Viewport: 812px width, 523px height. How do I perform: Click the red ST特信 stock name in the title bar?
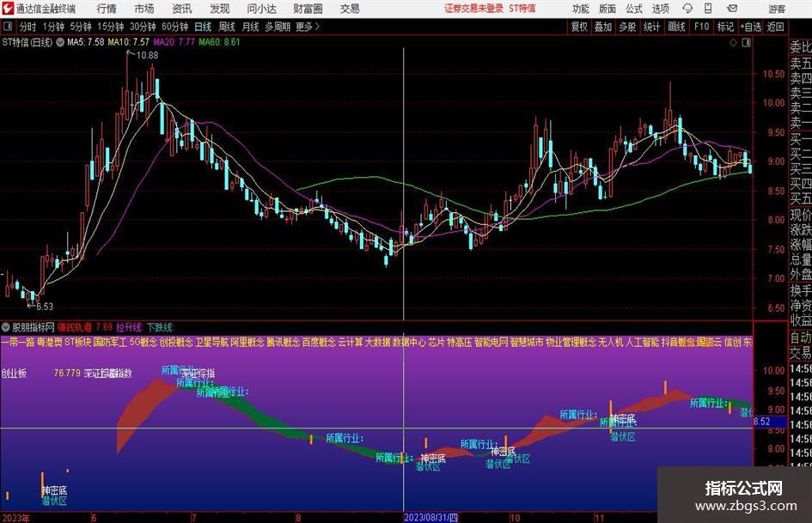coord(522,9)
